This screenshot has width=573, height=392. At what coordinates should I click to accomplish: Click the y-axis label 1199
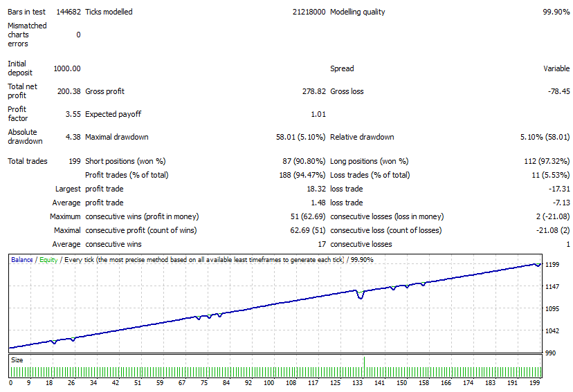552,264
